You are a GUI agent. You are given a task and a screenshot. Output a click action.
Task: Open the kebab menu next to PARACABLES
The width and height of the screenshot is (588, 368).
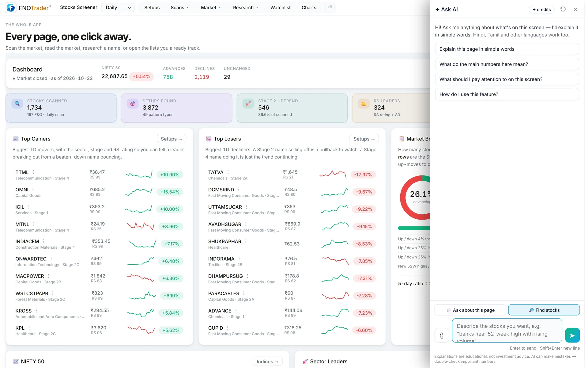point(244,293)
